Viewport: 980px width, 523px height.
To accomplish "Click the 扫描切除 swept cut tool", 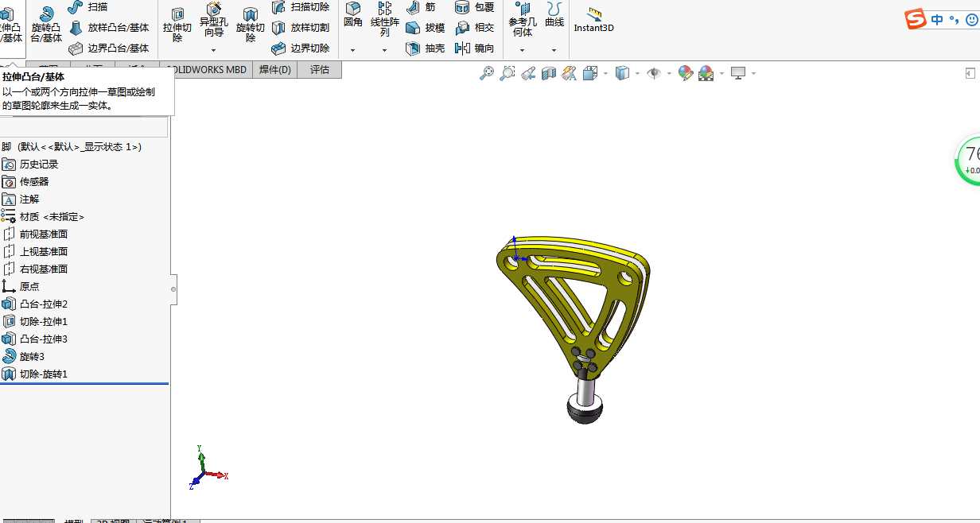I will (x=301, y=7).
